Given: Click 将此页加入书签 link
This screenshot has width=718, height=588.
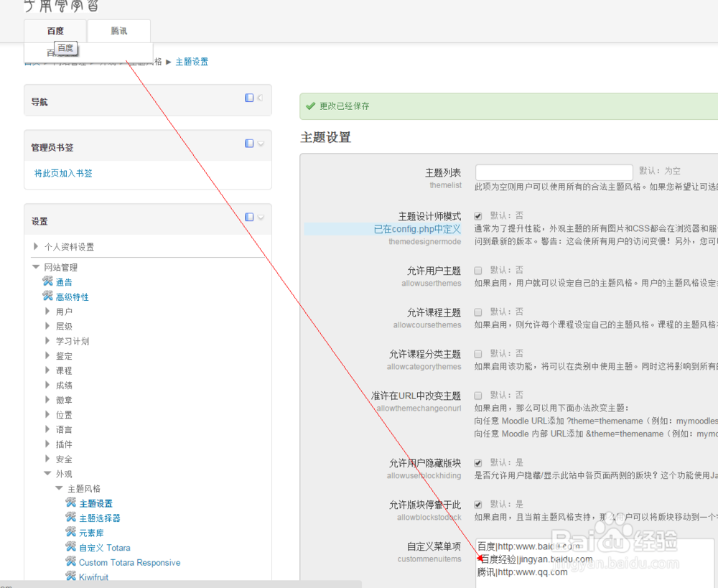Looking at the screenshot, I should point(63,173).
